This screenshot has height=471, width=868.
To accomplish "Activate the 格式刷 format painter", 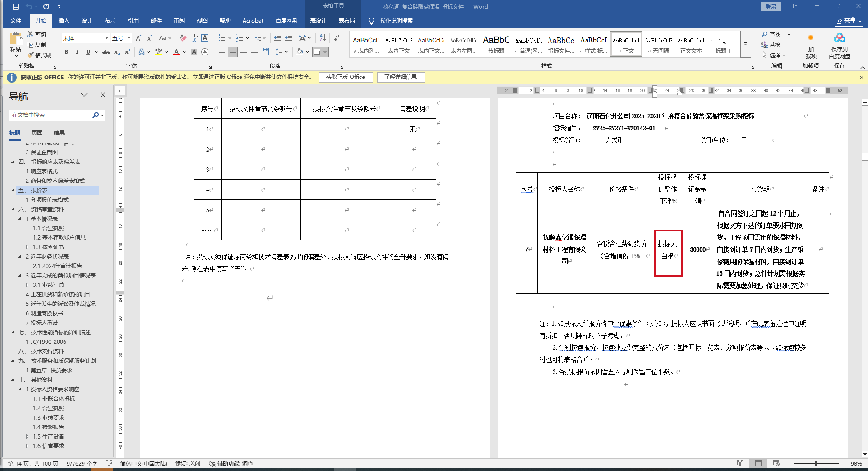I will (39, 55).
